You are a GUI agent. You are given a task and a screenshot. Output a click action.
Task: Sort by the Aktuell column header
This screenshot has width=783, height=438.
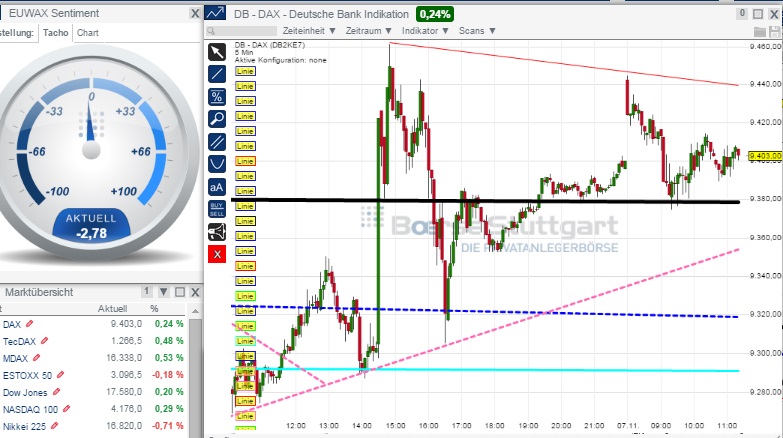(112, 309)
